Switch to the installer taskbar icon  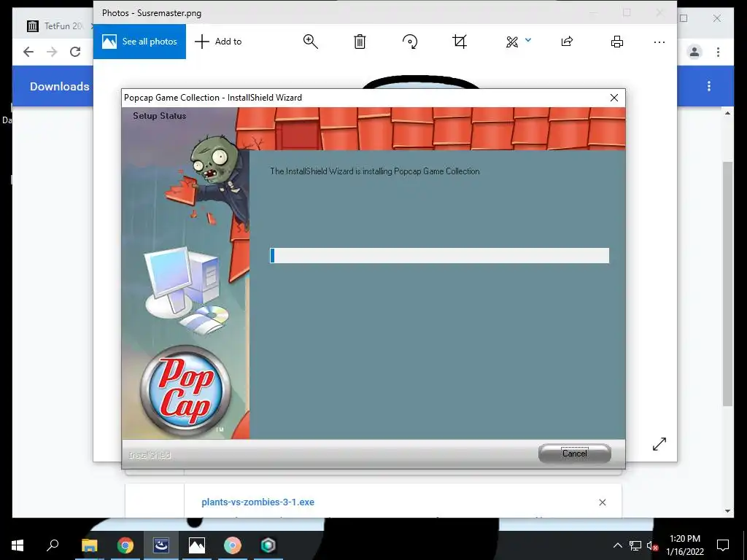point(161,545)
